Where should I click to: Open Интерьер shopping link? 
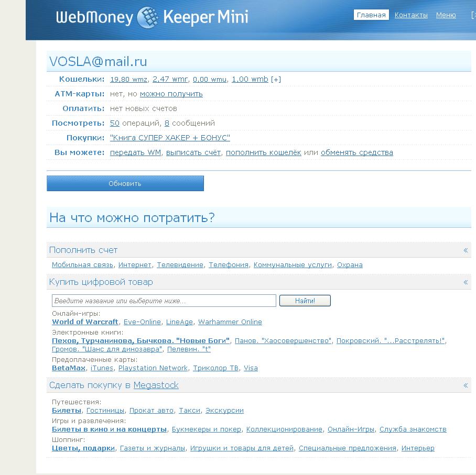pyautogui.click(x=418, y=448)
